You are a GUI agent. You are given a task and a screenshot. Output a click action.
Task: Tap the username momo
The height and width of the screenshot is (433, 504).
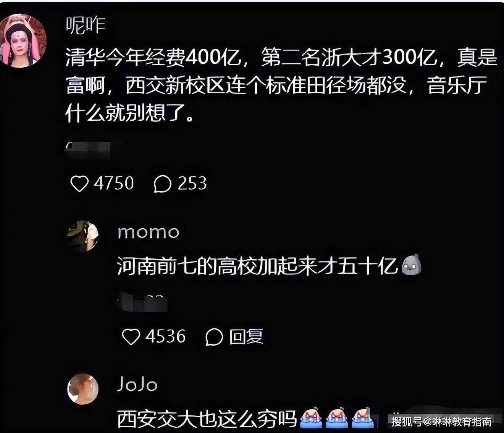(149, 232)
